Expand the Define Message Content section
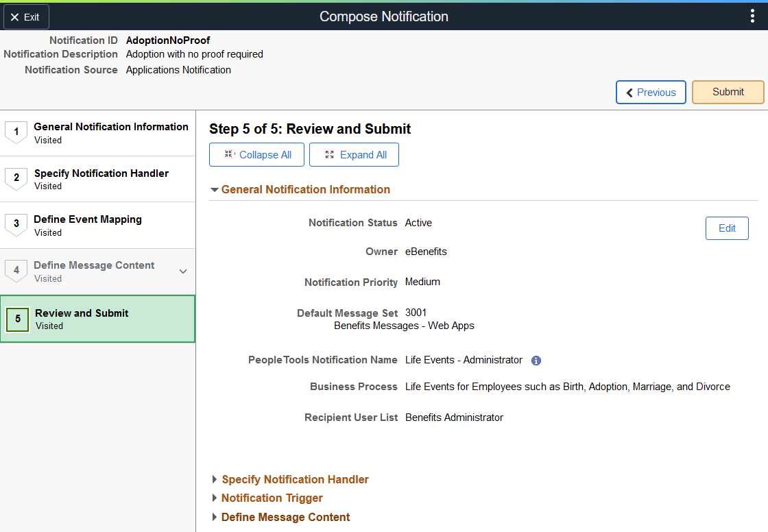 (x=281, y=518)
